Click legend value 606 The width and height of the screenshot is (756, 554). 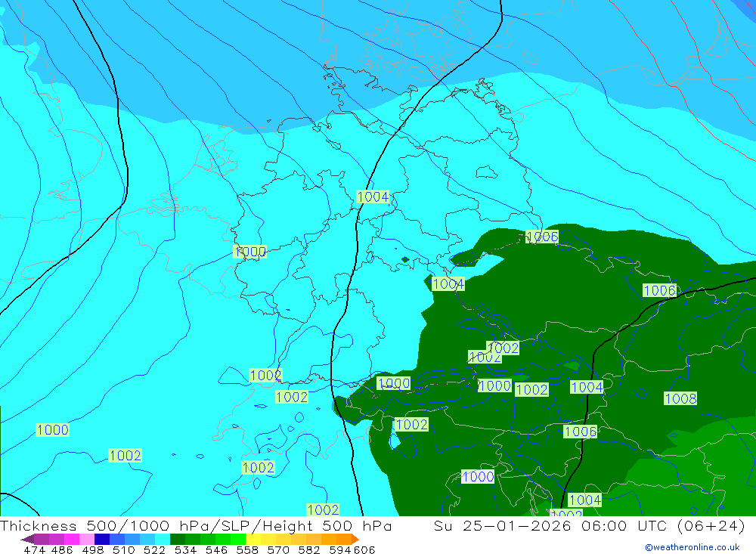pyautogui.click(x=364, y=549)
